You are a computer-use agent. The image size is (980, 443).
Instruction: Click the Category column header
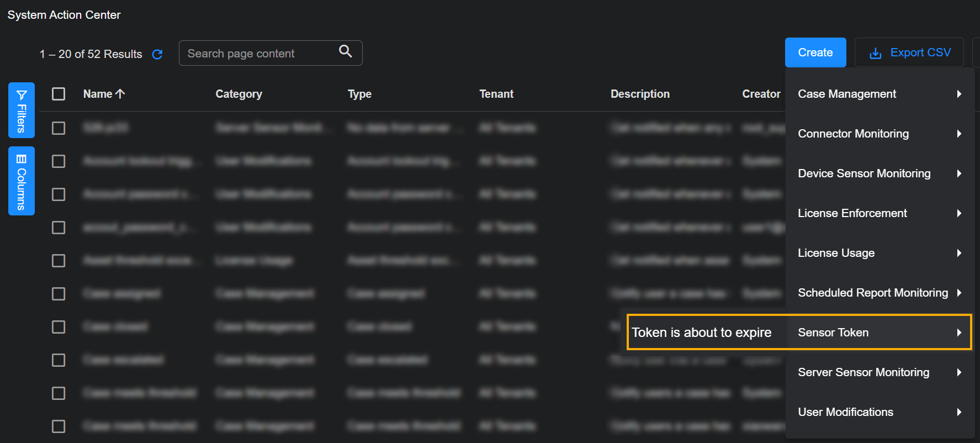pos(239,94)
